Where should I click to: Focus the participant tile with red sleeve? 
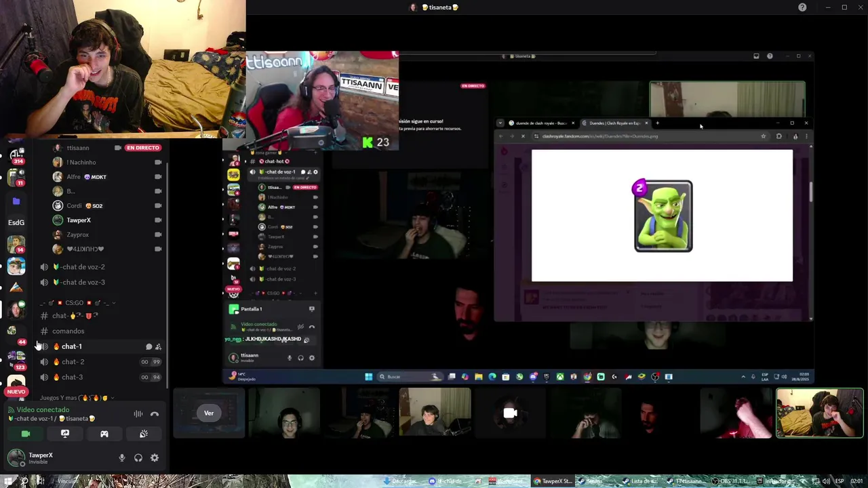(x=736, y=412)
